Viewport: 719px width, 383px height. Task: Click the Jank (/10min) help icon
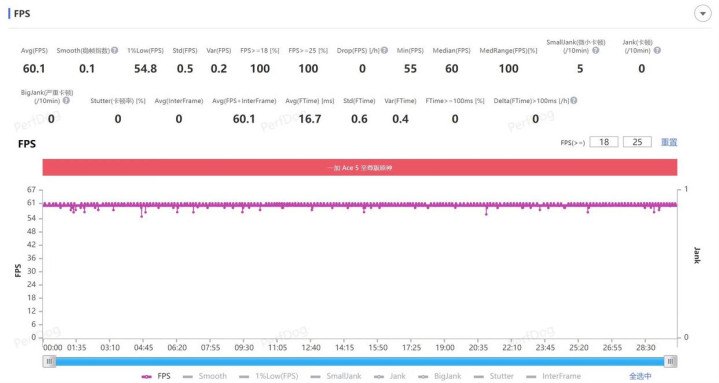pyautogui.click(x=657, y=50)
